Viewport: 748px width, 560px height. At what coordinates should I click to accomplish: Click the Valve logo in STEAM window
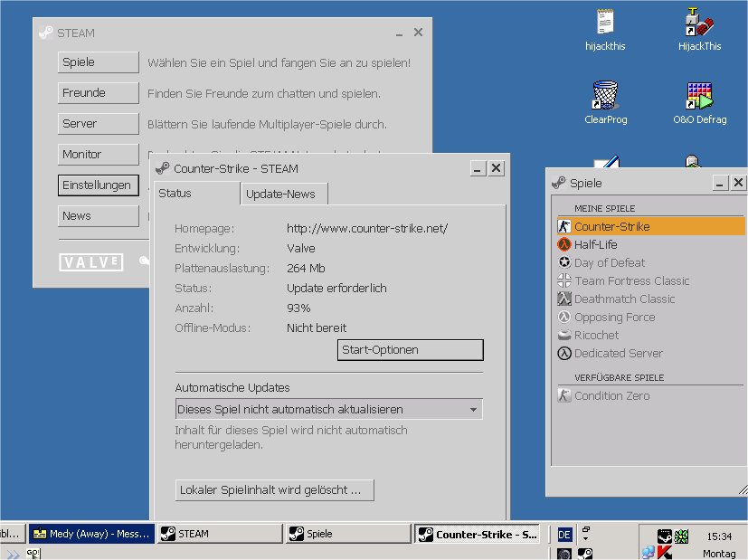(x=91, y=262)
